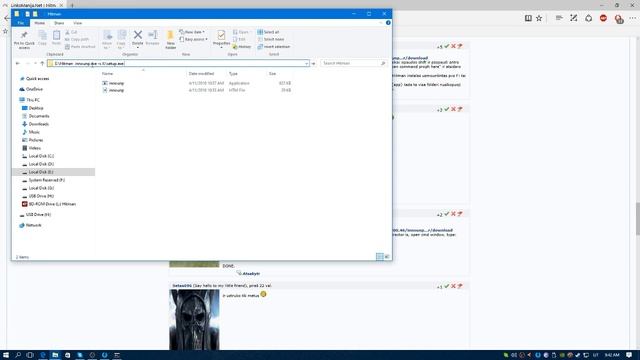Open Edge reading view icon

click(528, 18)
